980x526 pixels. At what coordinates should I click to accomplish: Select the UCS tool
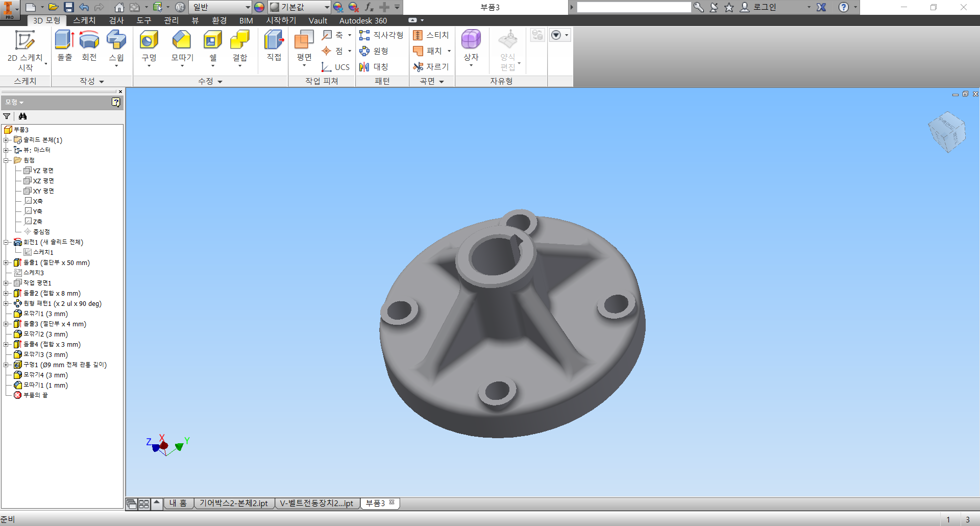coord(335,67)
